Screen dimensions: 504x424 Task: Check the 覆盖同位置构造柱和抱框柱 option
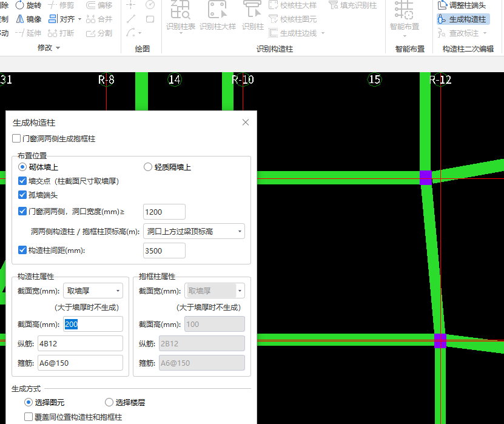(x=29, y=416)
